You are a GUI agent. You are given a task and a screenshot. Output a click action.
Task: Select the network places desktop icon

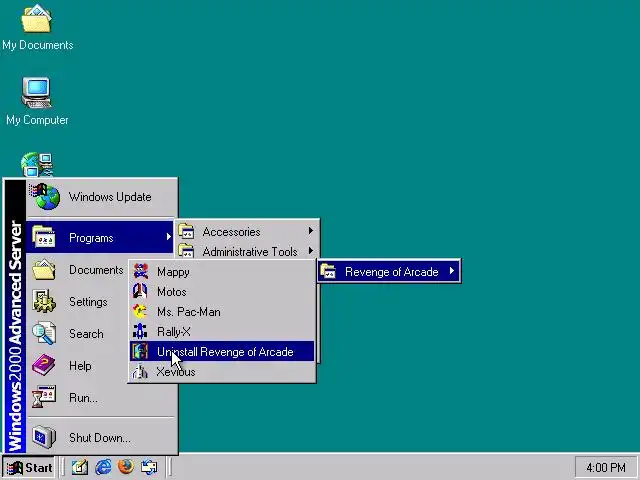(37, 164)
